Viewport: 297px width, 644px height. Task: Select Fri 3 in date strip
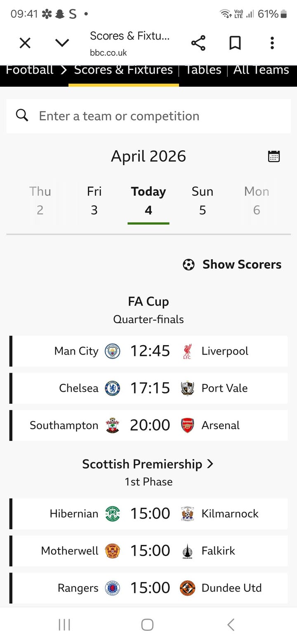click(x=94, y=201)
